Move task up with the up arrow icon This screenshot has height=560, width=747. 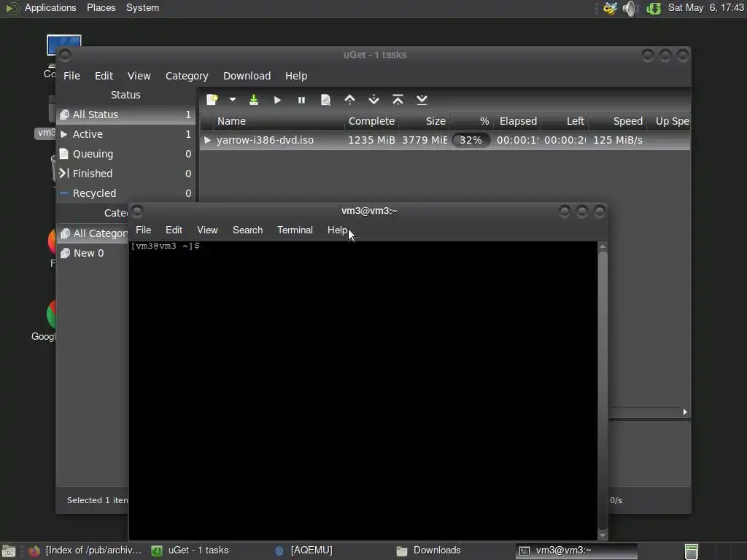pyautogui.click(x=349, y=99)
